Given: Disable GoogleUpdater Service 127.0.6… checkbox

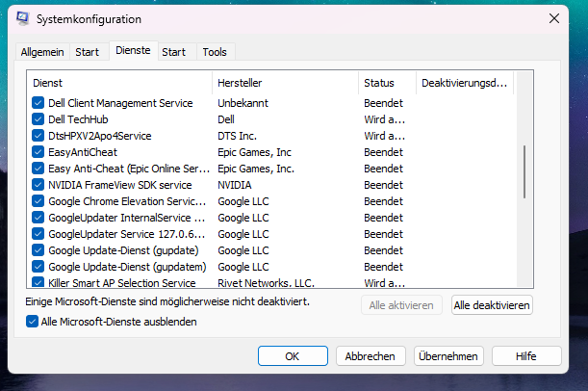Looking at the screenshot, I should 38,234.
